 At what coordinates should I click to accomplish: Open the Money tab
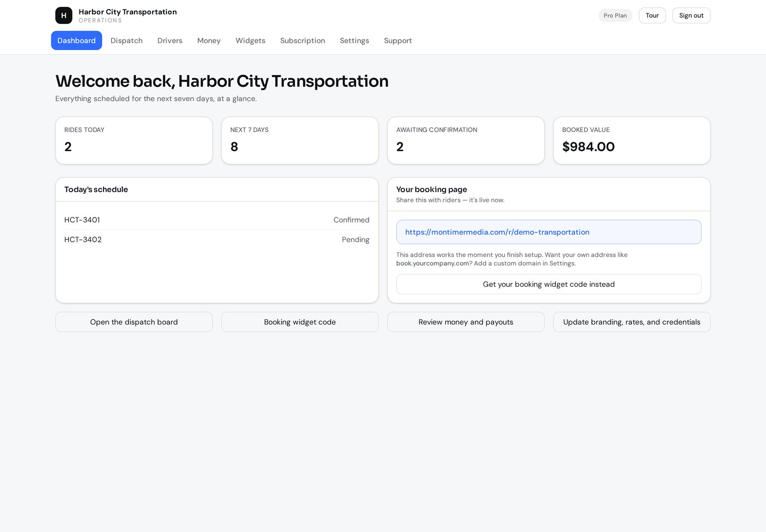tap(209, 41)
